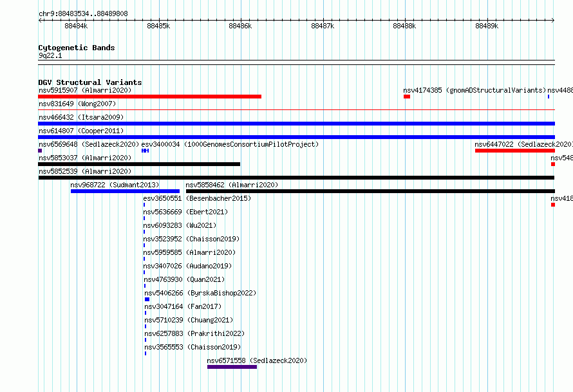This screenshot has width=573, height=392.
Task: Click the nsv5853037 (Almarri2020) black bar
Action: coord(139,164)
